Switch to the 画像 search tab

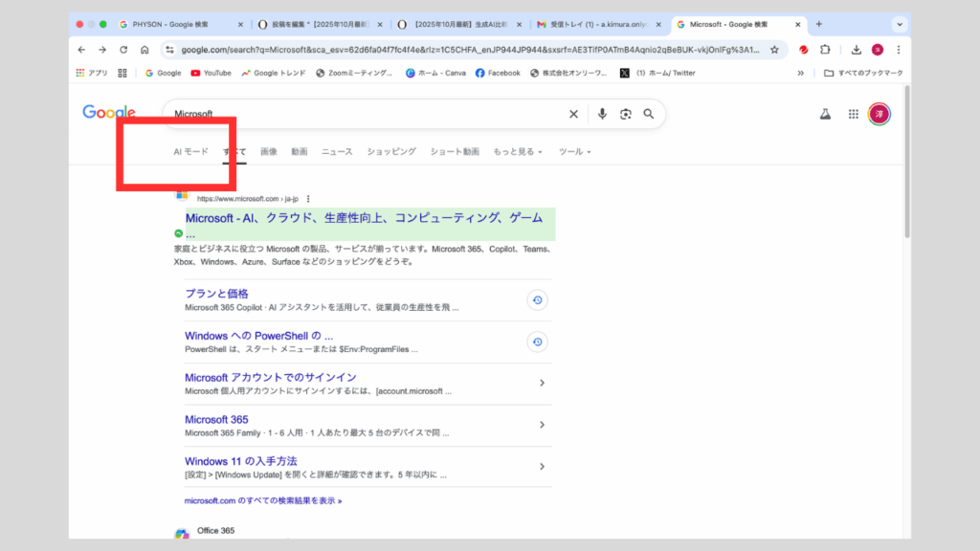[269, 151]
